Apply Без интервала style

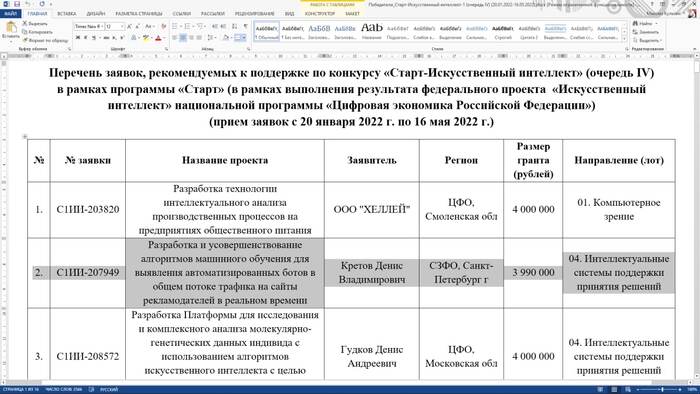pyautogui.click(x=293, y=32)
